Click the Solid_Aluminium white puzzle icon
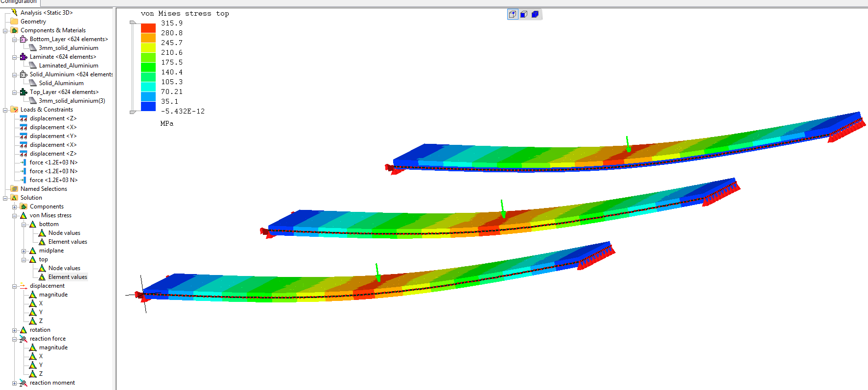Screen dimensions: 868x390 click(x=23, y=74)
